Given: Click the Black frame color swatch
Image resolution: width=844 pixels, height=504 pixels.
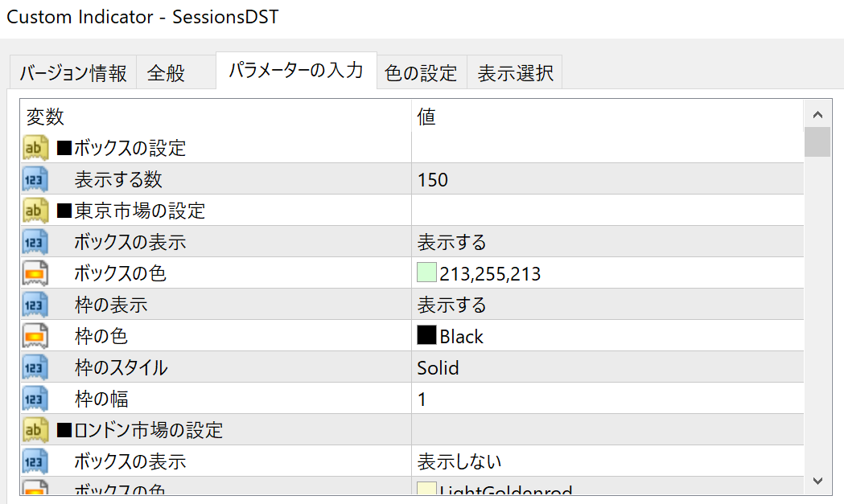Looking at the screenshot, I should (426, 335).
